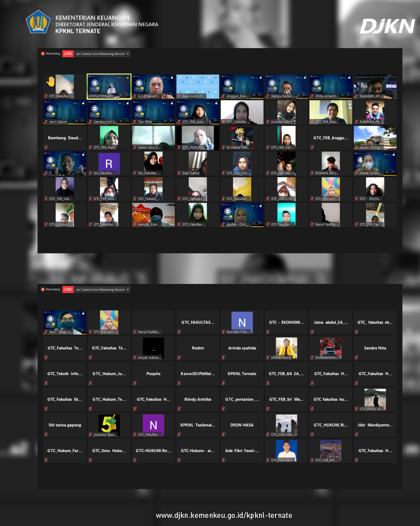This screenshot has width=420, height=526.
Task: Click the red Recording dot in upper window
Action: [43, 54]
